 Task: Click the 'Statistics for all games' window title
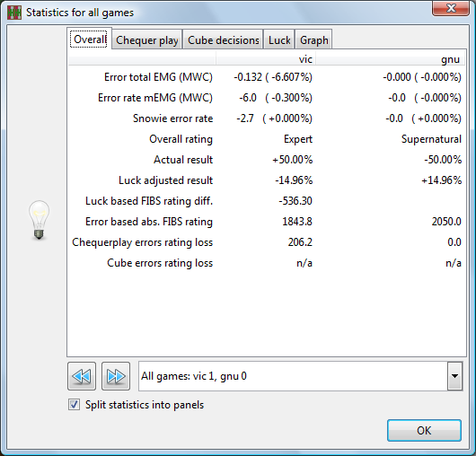tap(80, 13)
